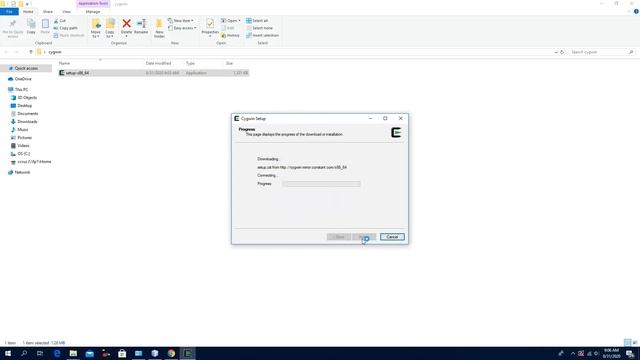
Task: Click Cancel in the Cygwin Setup dialog
Action: point(392,237)
